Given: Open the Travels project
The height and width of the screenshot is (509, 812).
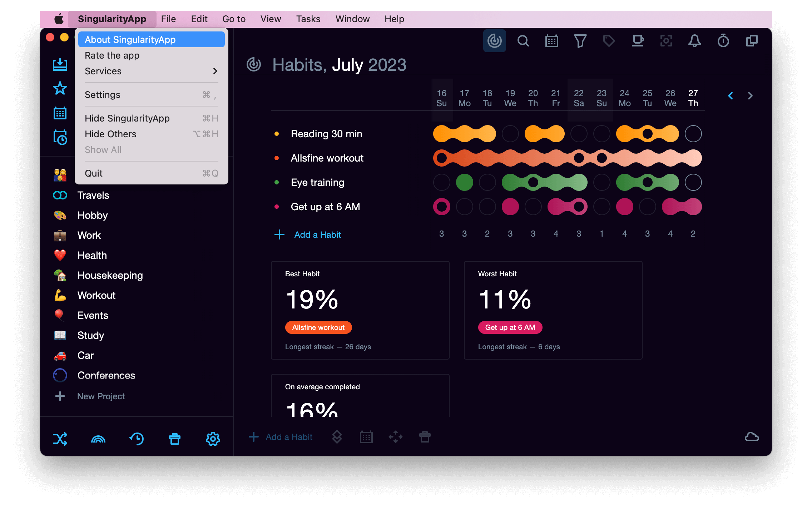Looking at the screenshot, I should (93, 195).
